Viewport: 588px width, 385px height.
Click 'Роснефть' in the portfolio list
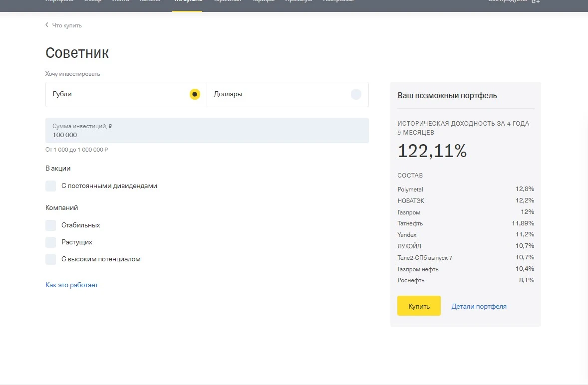[411, 280]
